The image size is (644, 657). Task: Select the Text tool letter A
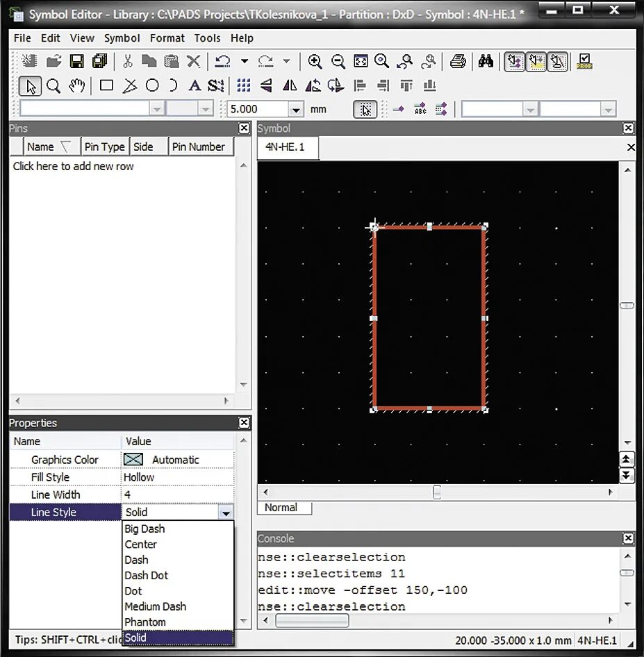(x=195, y=85)
